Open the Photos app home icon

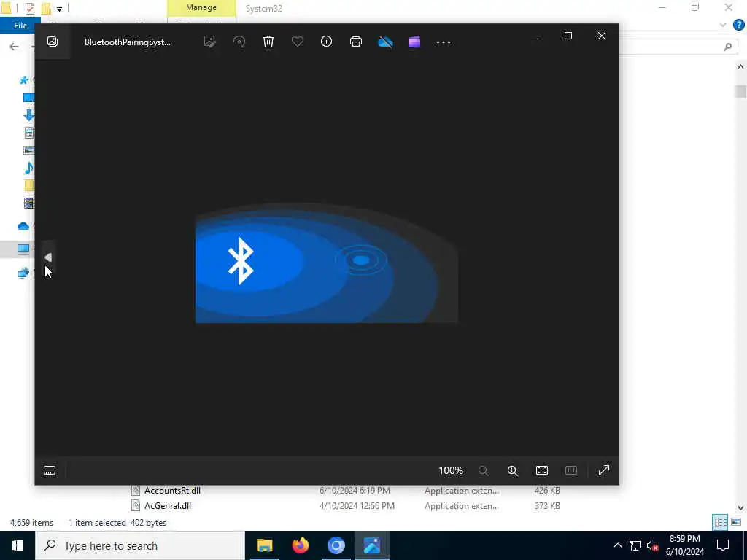[x=53, y=42]
